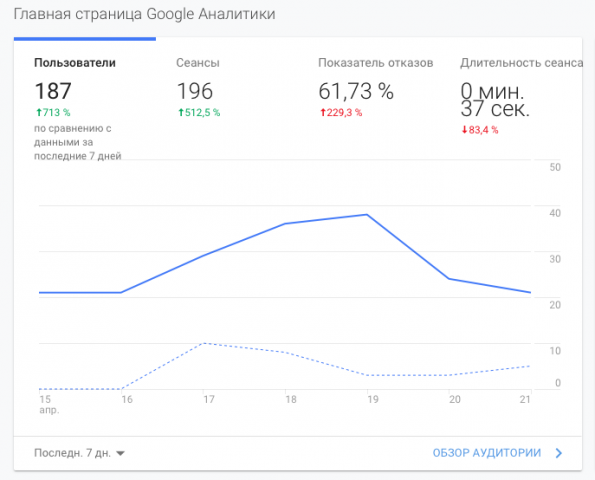
Task: Click the x-axis label 21
Action: pyautogui.click(x=525, y=400)
